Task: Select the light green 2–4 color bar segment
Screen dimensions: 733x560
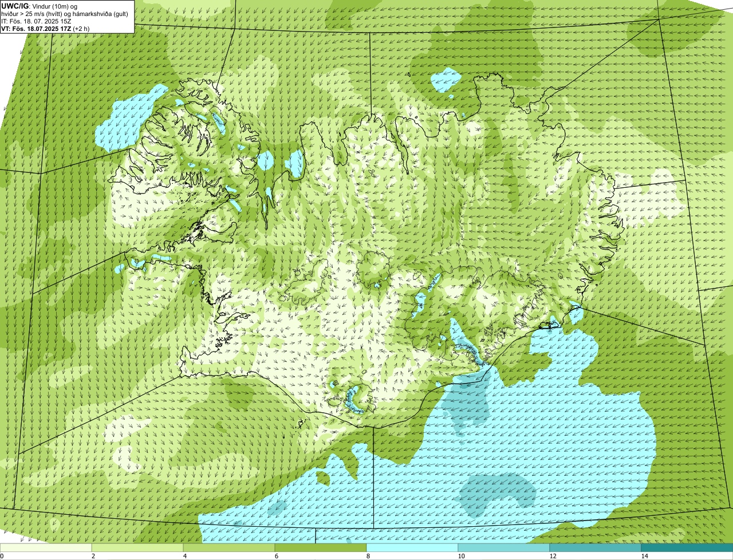Action: click(137, 547)
